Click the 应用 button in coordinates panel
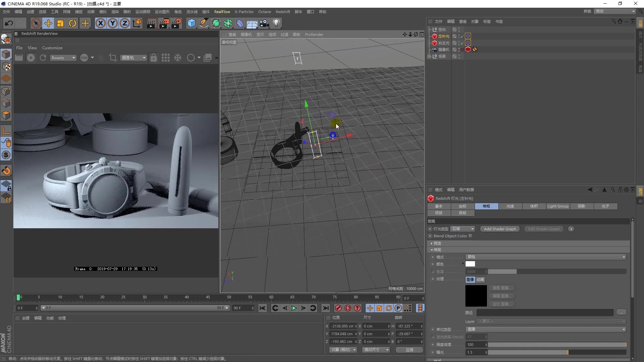The width and height of the screenshot is (644, 362). pos(409,350)
